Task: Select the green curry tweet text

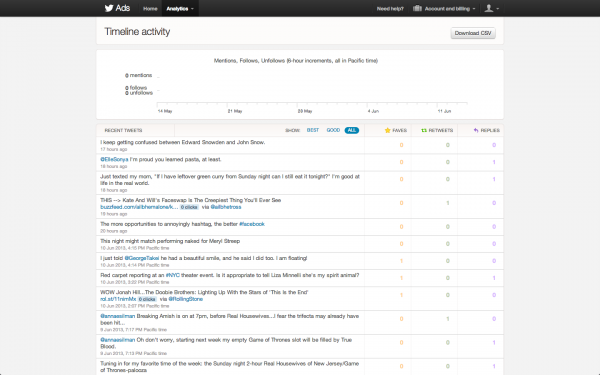Action: (x=230, y=180)
